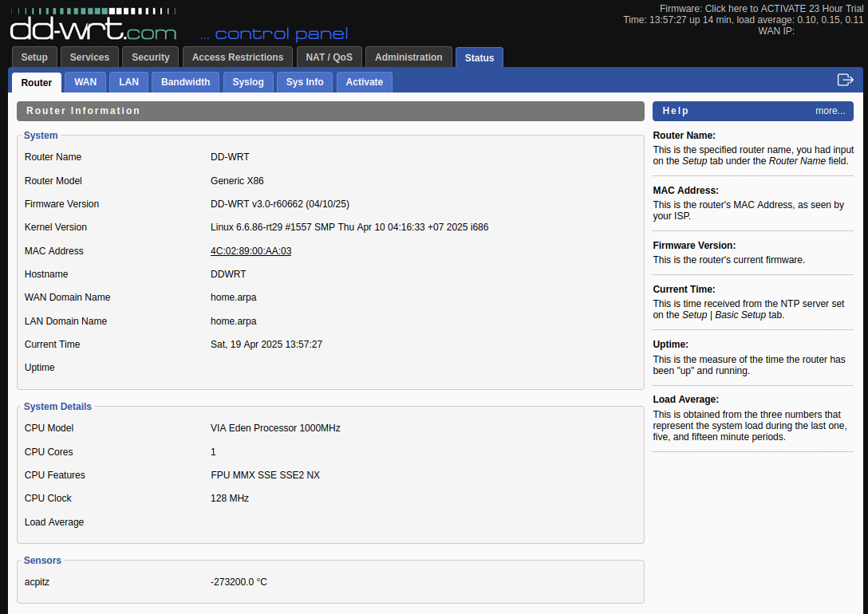Image resolution: width=868 pixels, height=614 pixels.
Task: Switch to the Syslog sub-tab
Action: click(248, 82)
